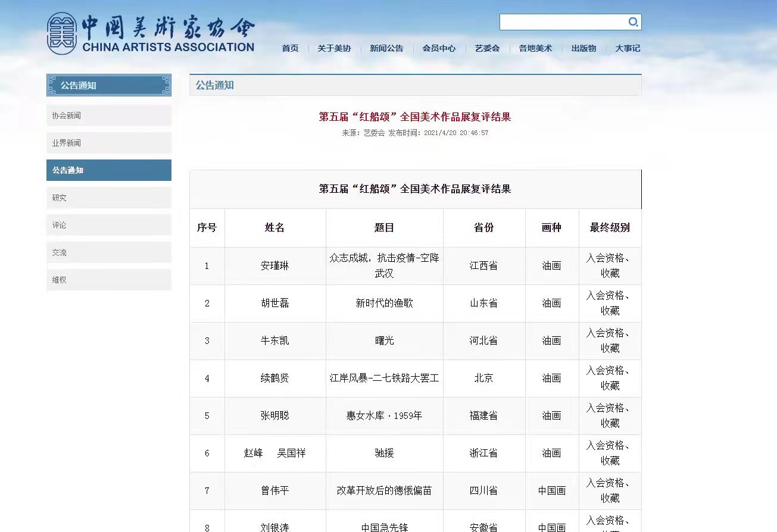The image size is (777, 532).
Task: Click the 安瑾琳 name cell in table
Action: 275,266
